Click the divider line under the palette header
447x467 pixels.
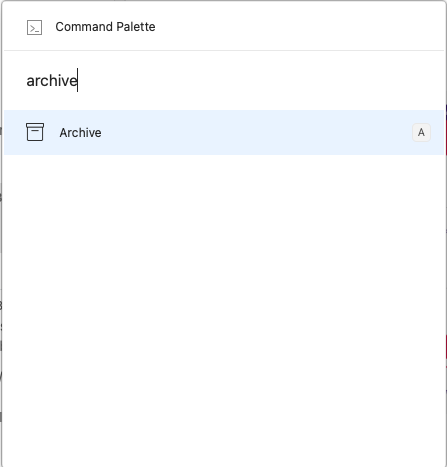tap(224, 51)
